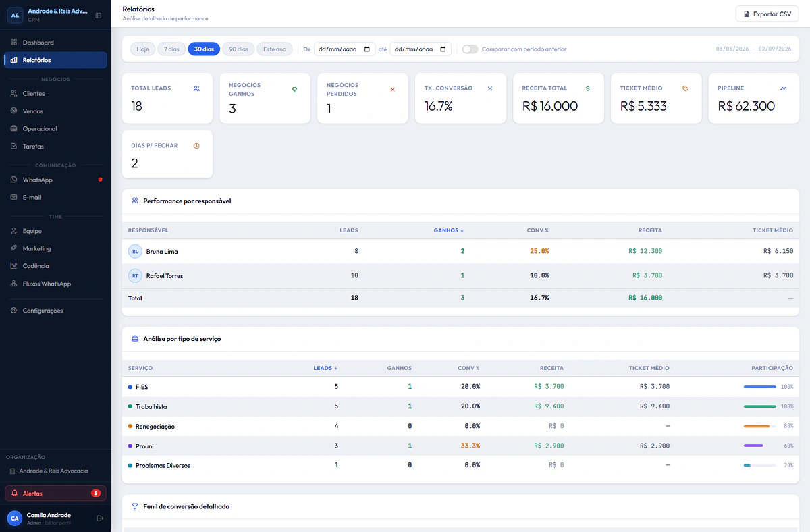This screenshot has height=532, width=810.
Task: Open Tarefas in sidebar
Action: pyautogui.click(x=55, y=146)
